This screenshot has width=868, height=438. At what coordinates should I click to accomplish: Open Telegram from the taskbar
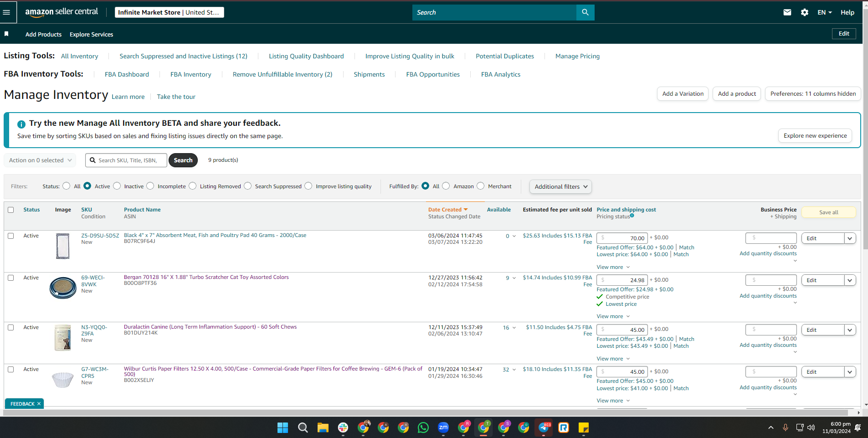click(x=544, y=428)
